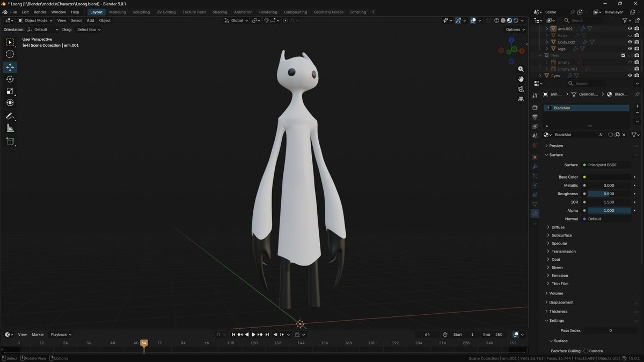Switch perspective/orthographic grid icon
Screen dimensions: 644x362
click(521, 99)
